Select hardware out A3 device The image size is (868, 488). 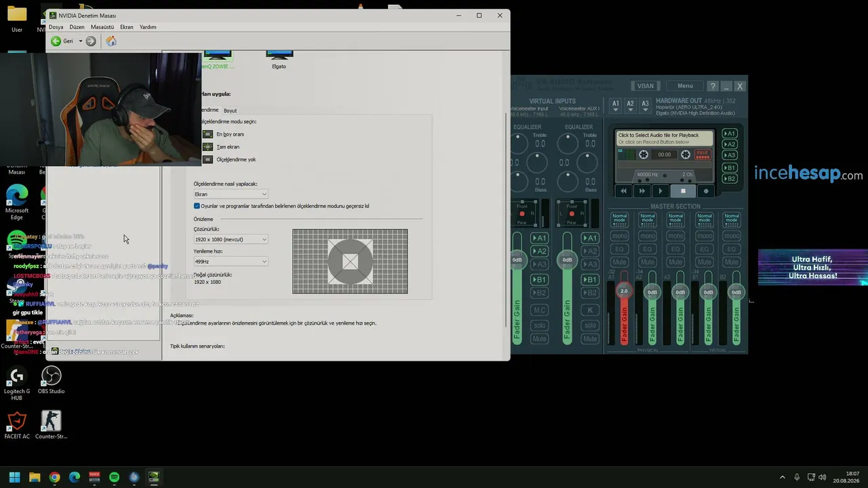(x=645, y=104)
